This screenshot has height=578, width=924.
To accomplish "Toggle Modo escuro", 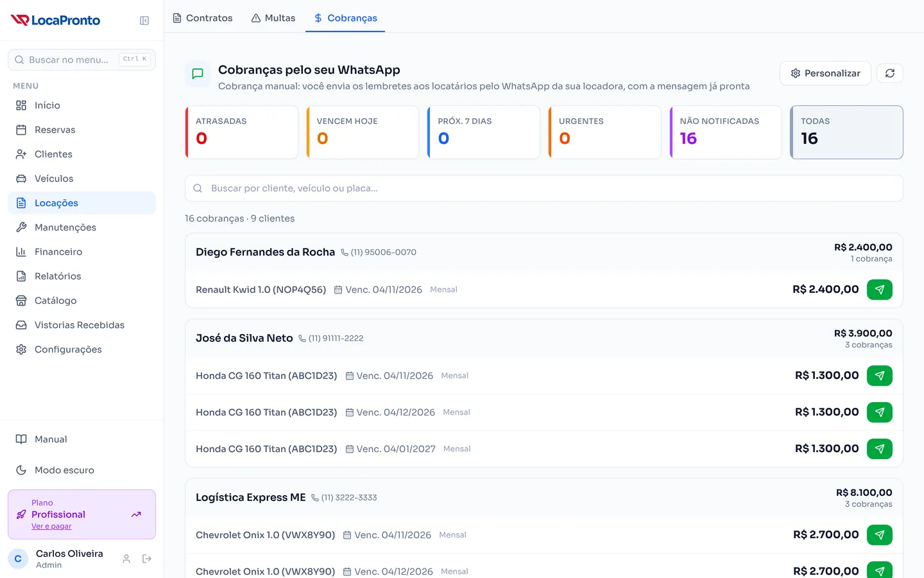I will pos(81,470).
